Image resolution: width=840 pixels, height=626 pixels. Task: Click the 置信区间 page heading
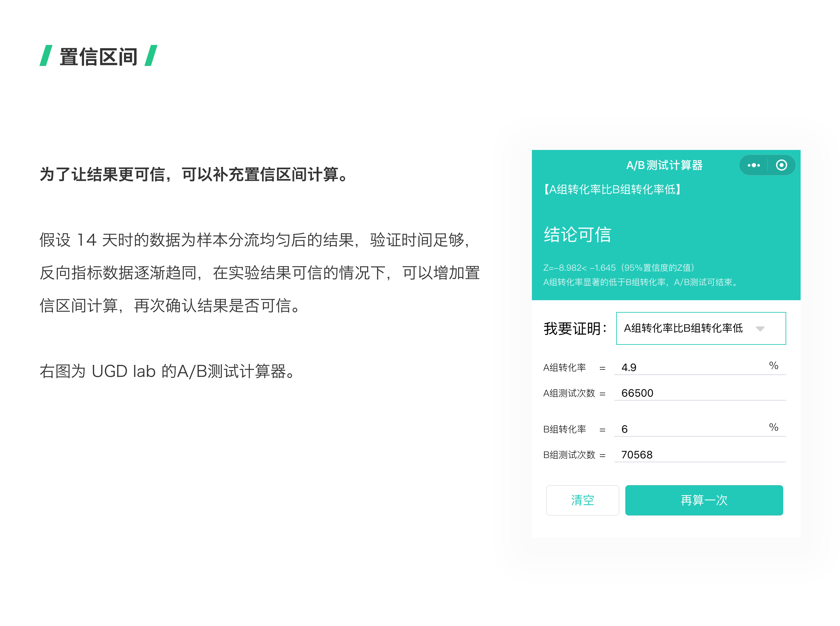[x=98, y=57]
